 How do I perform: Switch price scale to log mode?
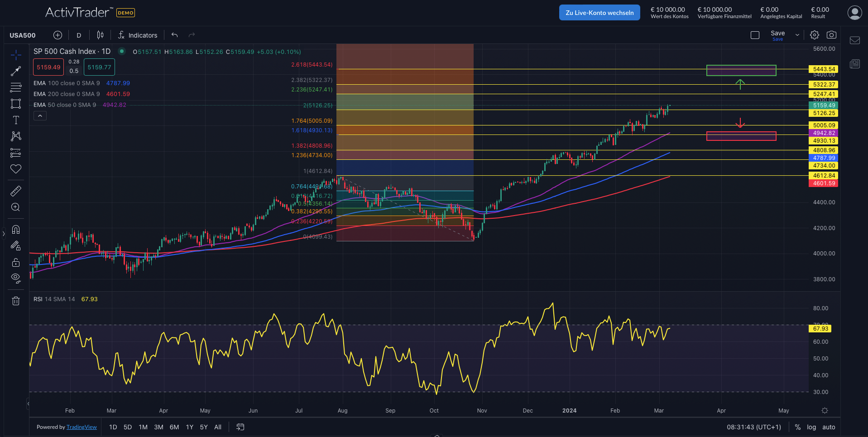tap(811, 427)
